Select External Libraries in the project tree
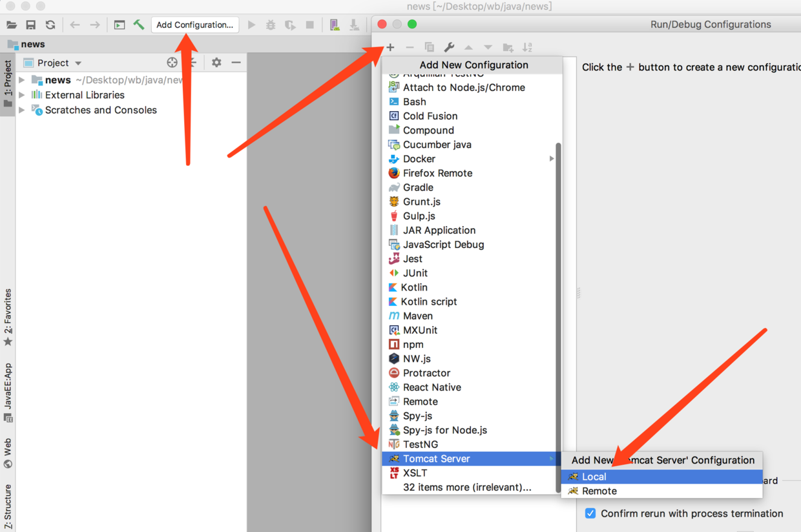This screenshot has height=532, width=801. pyautogui.click(x=85, y=95)
